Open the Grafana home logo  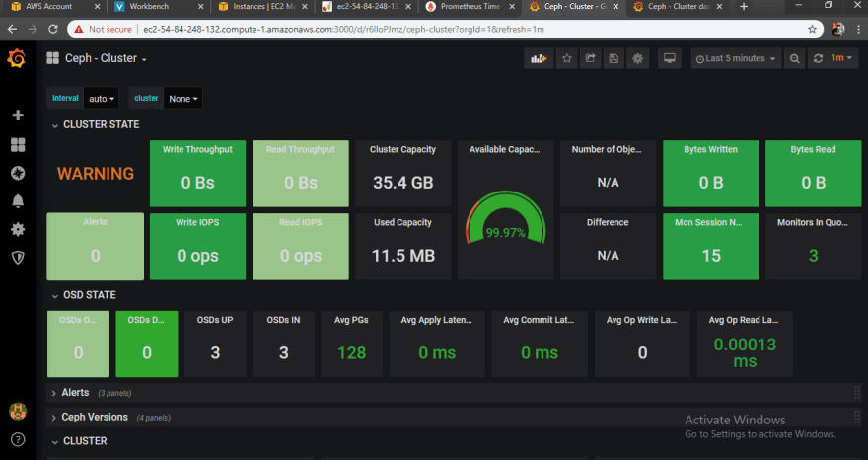coord(17,58)
